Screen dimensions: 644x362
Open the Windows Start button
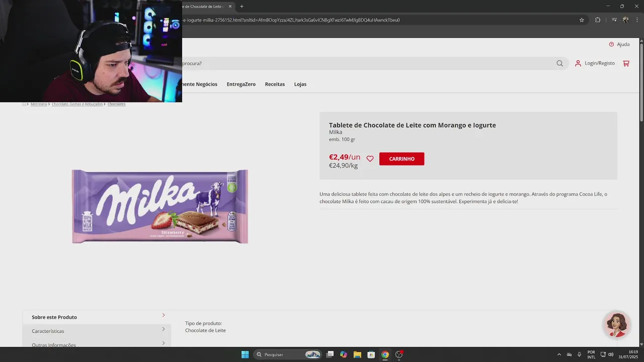coord(245,354)
